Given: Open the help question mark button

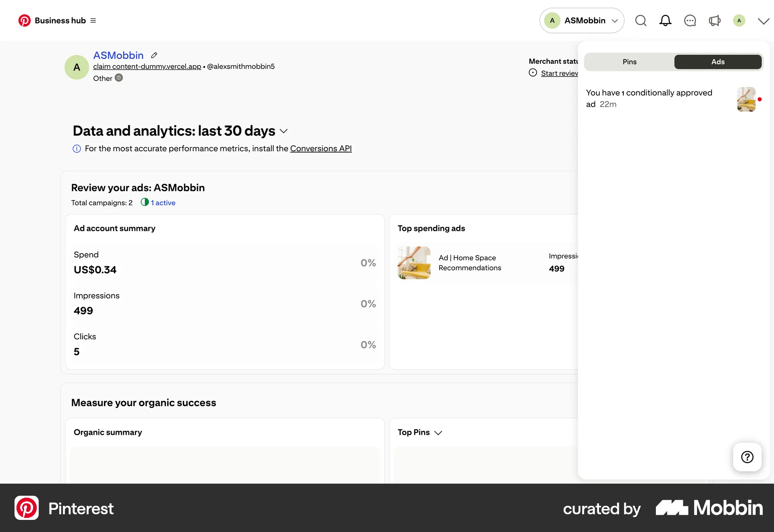Looking at the screenshot, I should pyautogui.click(x=747, y=457).
